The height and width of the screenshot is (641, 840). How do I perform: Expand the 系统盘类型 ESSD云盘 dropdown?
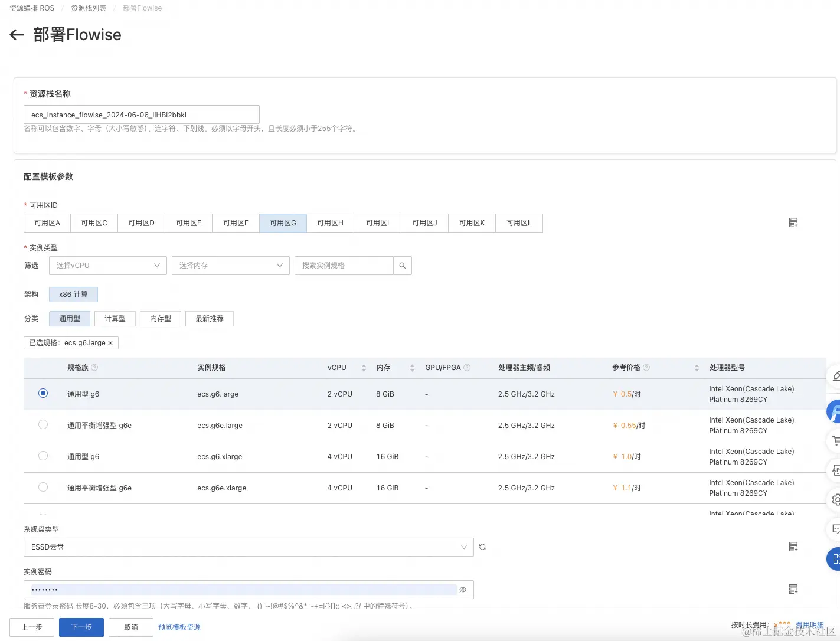pyautogui.click(x=249, y=547)
